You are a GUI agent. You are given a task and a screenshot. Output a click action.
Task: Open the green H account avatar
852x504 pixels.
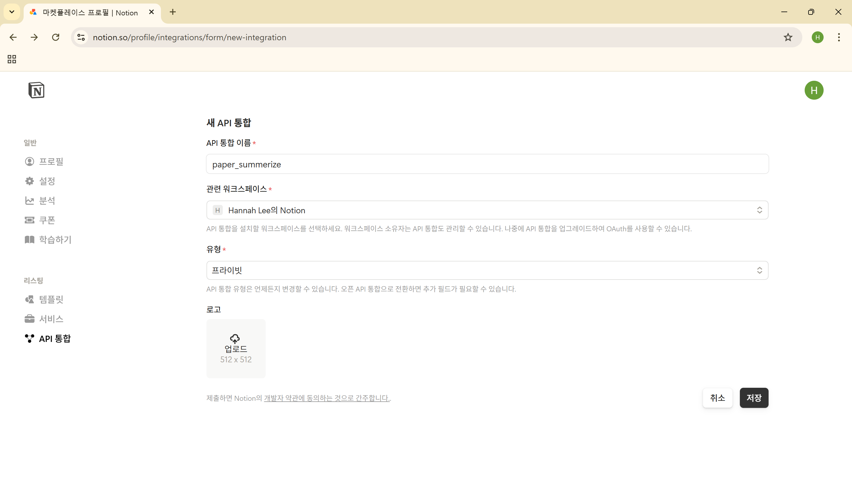tap(814, 90)
